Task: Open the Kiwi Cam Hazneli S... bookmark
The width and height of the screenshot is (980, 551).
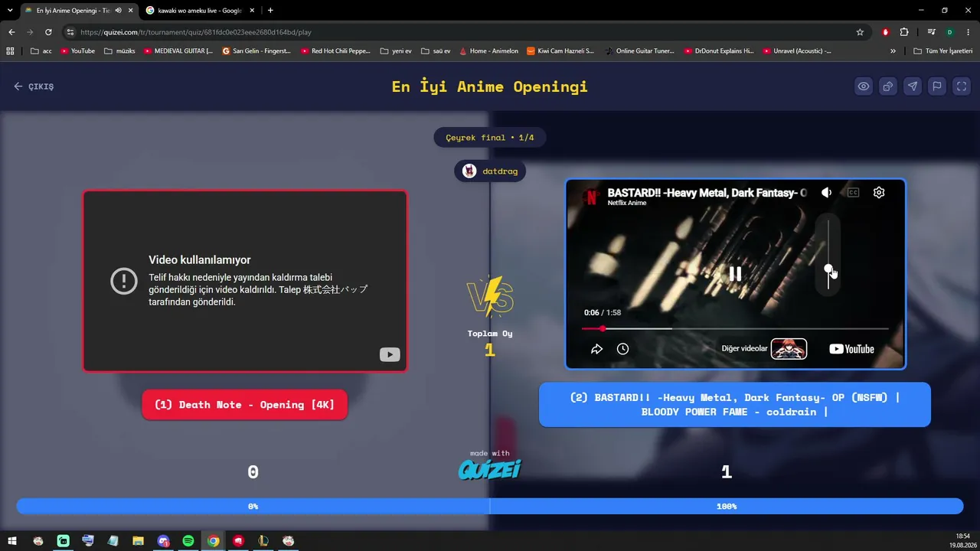Action: 560,51
